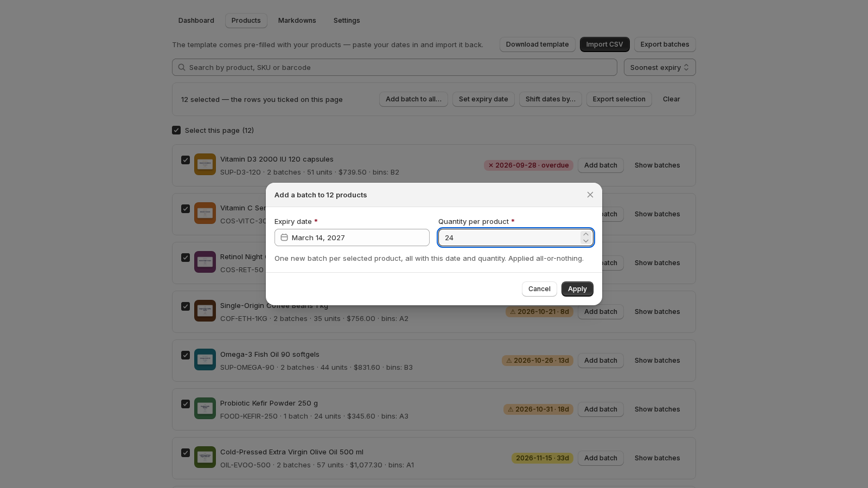Image resolution: width=868 pixels, height=488 pixels.
Task: Click the 2026-11-15 · 33d expiry badge
Action: click(542, 458)
